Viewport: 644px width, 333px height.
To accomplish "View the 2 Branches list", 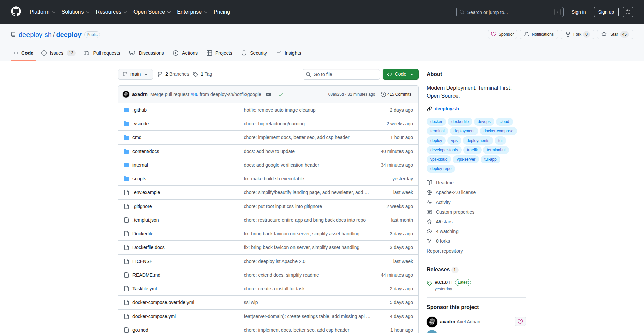I will [173, 74].
